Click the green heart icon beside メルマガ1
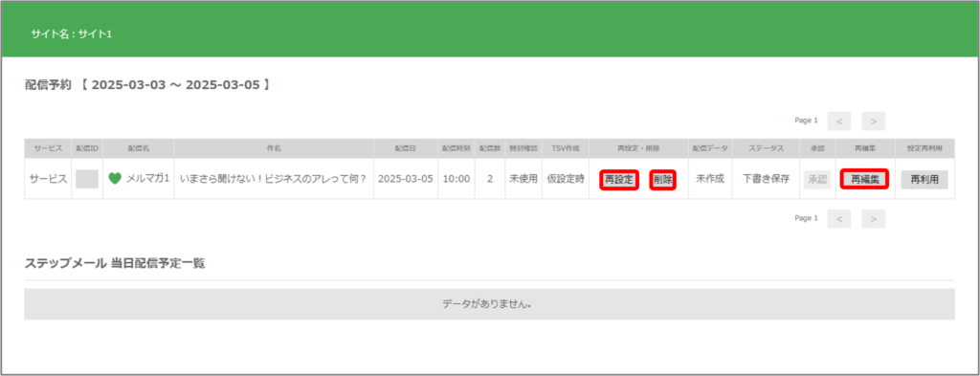This screenshot has width=980, height=376. coord(115,179)
